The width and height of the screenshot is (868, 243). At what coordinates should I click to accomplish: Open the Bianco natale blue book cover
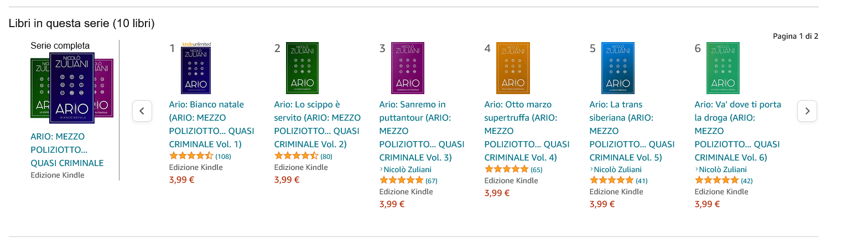click(196, 68)
